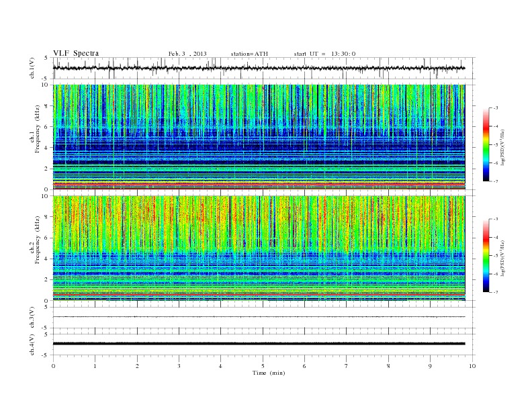
Task: Click inside the ch.2 spectrogram panel
Action: pos(259,248)
